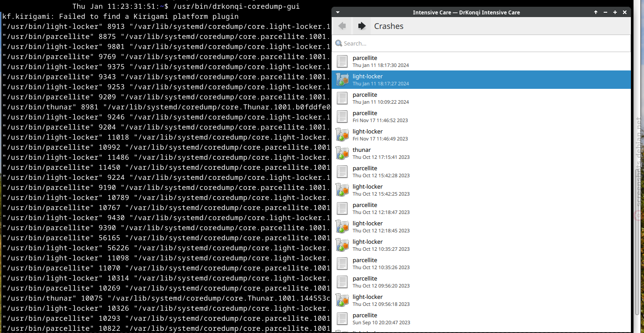The height and width of the screenshot is (333, 644).
Task: Click the beaker icon of light-locker Oct 12 10:35:27
Action: 342,245
